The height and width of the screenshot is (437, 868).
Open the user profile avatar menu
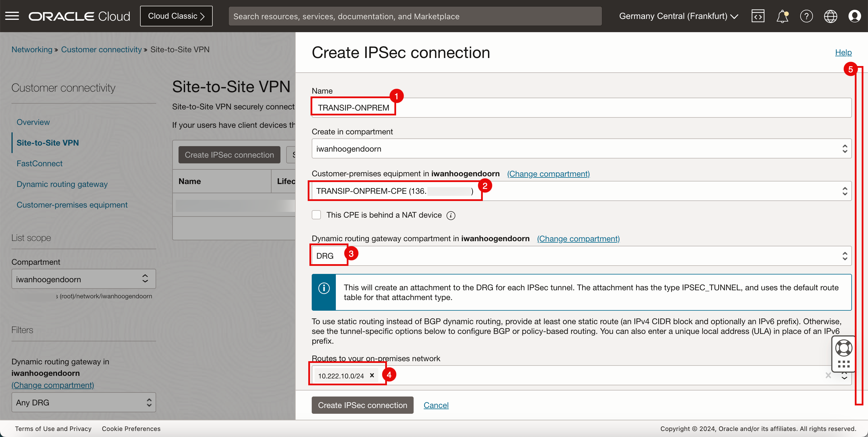[855, 16]
